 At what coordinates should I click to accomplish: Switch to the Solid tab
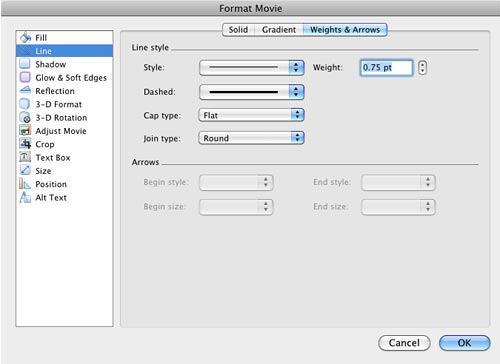coord(238,30)
